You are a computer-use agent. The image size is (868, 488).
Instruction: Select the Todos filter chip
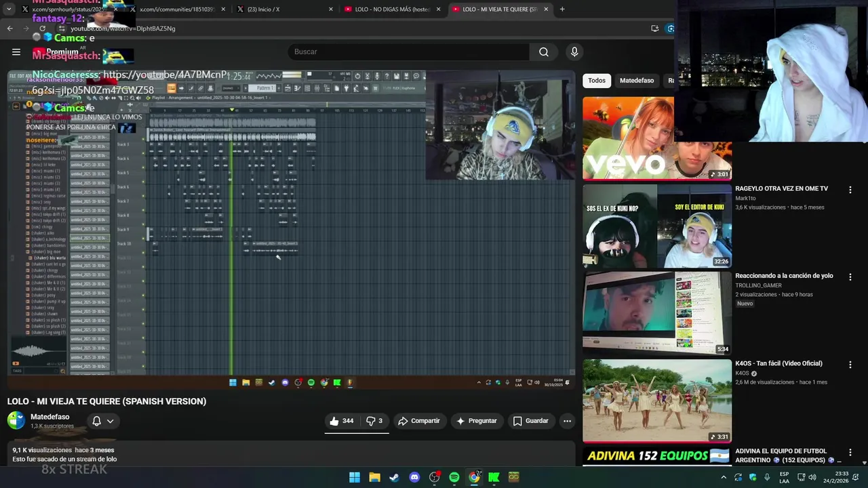(597, 81)
